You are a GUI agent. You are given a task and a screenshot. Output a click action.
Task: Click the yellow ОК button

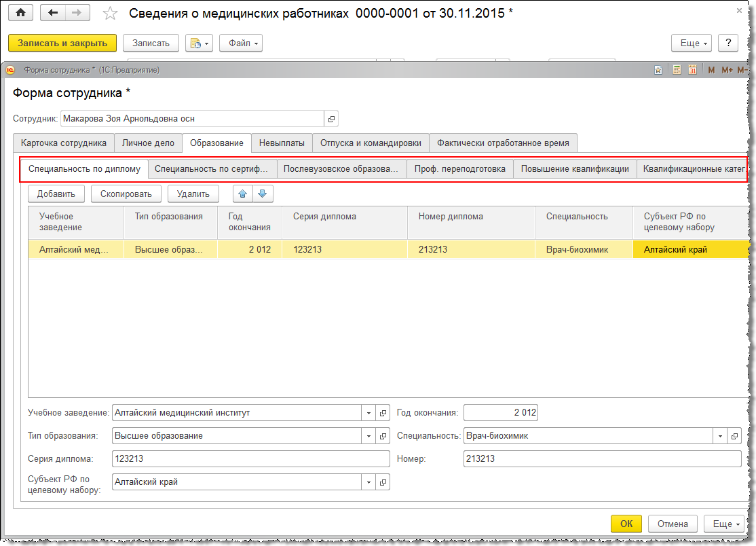point(626,524)
